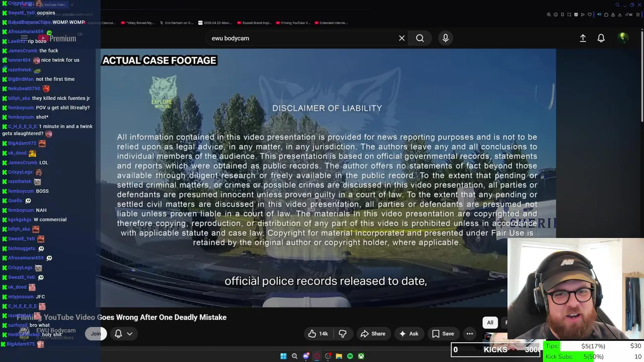Click the search-tabs magnifier in title bar
The width and height of the screenshot is (644, 362).
point(617,5)
